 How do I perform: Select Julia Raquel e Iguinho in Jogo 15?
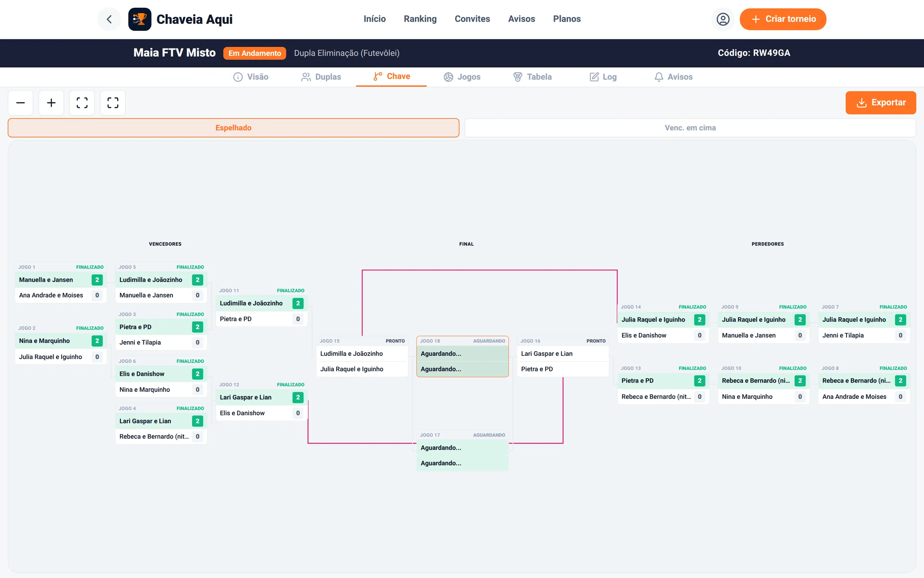(x=362, y=369)
